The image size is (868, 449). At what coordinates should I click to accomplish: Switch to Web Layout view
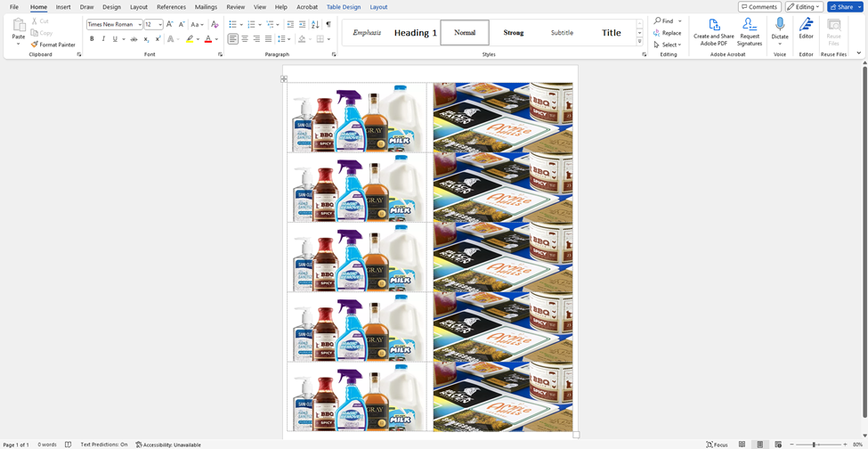(778, 445)
